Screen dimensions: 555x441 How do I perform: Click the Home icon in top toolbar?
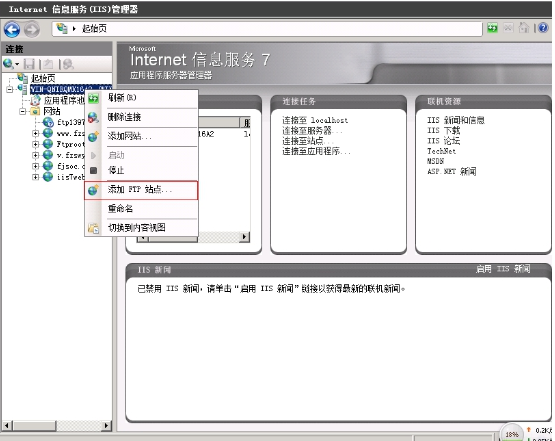pos(524,28)
